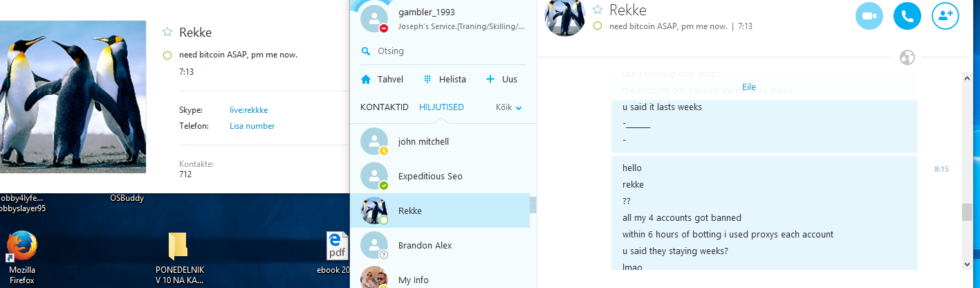Open the john mitchell conversation
980x288 pixels.
tap(440, 141)
